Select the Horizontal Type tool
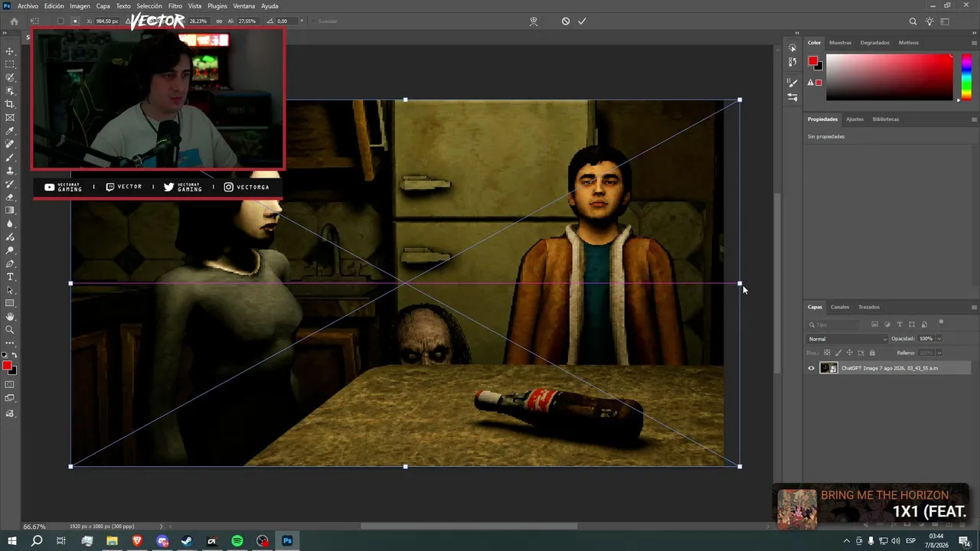 pyautogui.click(x=10, y=277)
